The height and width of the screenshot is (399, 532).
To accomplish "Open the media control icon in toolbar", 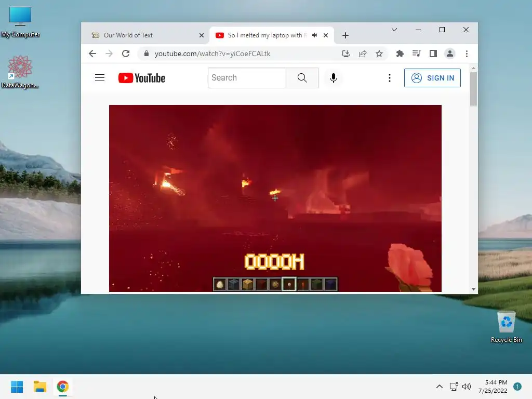I will (x=416, y=54).
